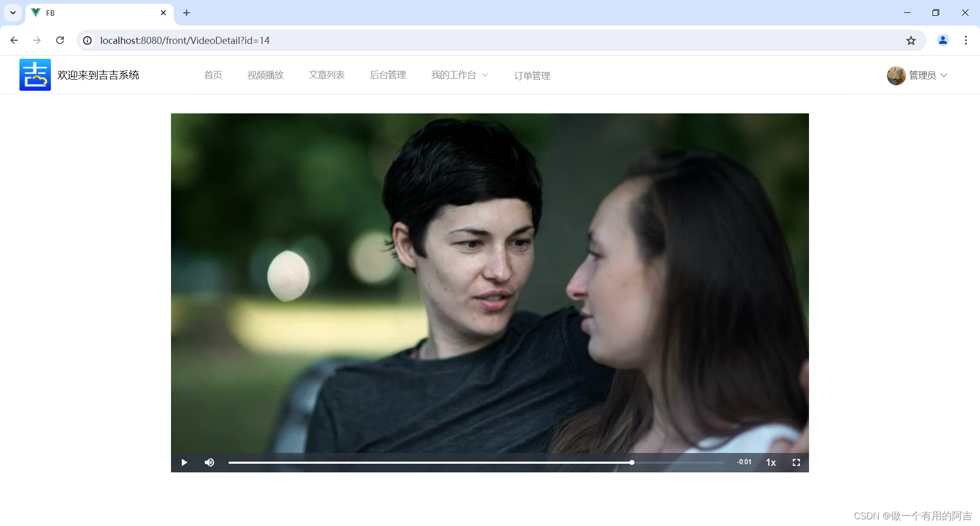Minimize the Chrome browser window
This screenshot has width=980, height=526.
click(907, 13)
